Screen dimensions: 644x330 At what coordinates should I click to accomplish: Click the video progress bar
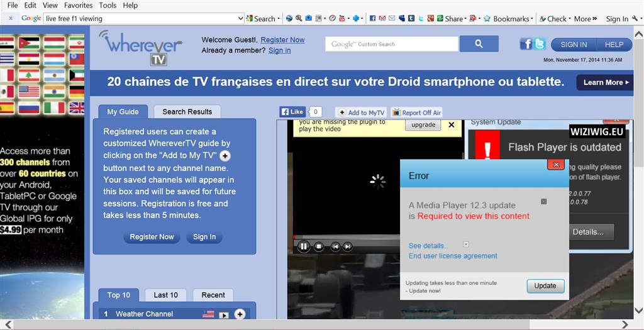pyautogui.click(x=347, y=237)
